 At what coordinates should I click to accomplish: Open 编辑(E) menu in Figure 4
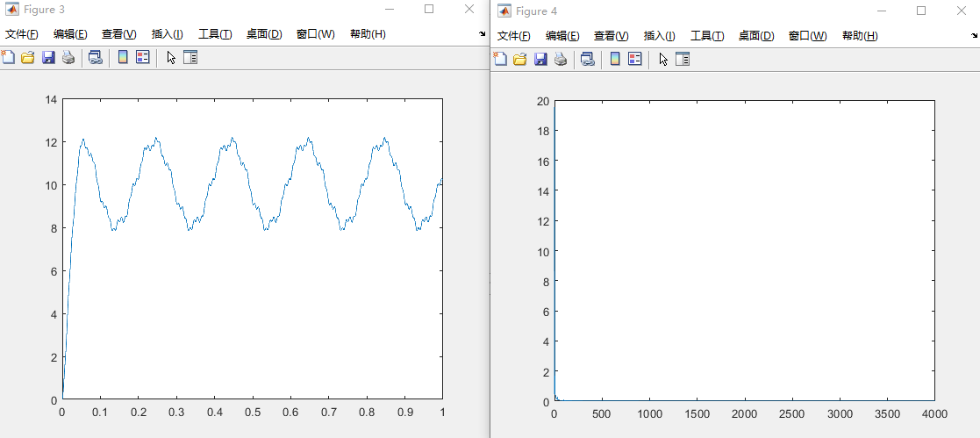(x=563, y=36)
